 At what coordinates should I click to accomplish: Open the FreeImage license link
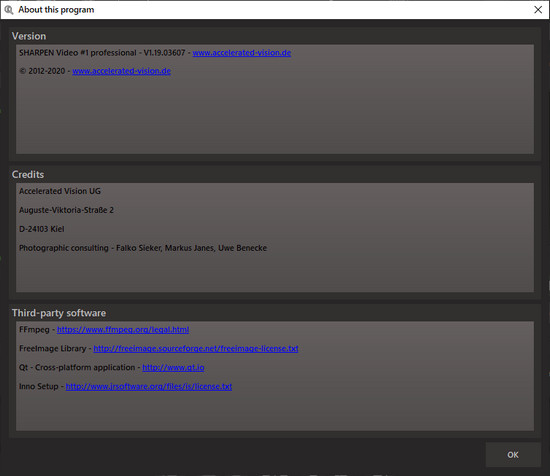196,349
